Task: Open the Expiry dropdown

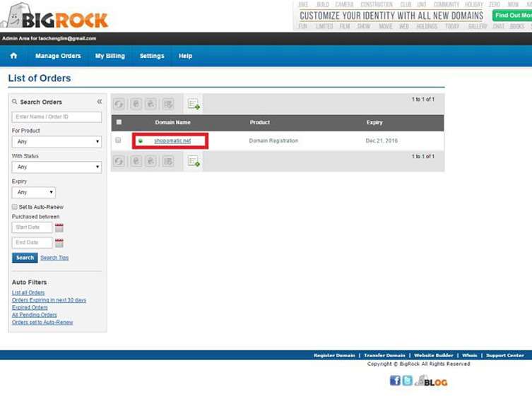Action: pos(34,193)
